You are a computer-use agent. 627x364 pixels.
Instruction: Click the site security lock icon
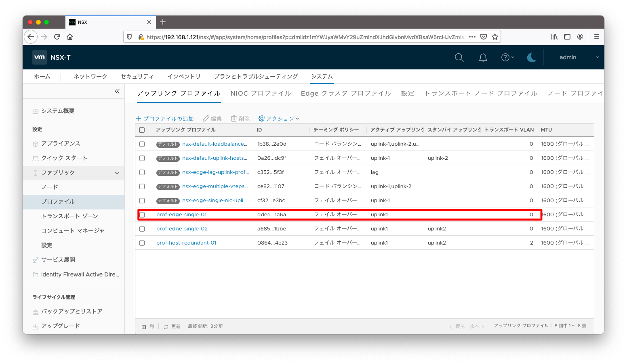coord(141,37)
